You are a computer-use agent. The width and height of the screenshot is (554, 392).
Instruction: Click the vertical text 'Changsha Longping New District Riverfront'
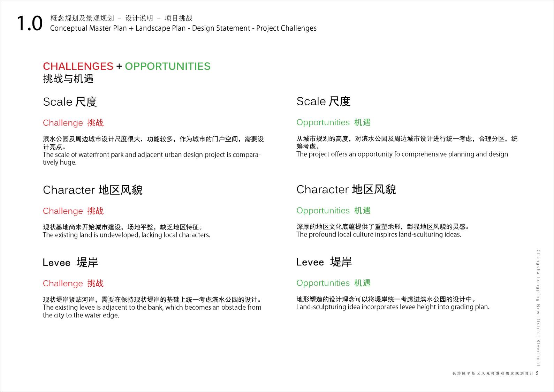click(538, 308)
